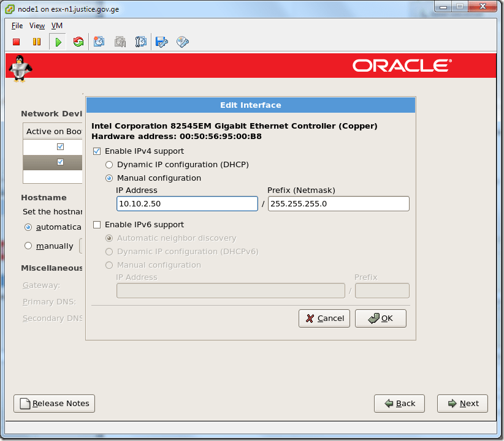Enable IPv6 support

click(97, 224)
